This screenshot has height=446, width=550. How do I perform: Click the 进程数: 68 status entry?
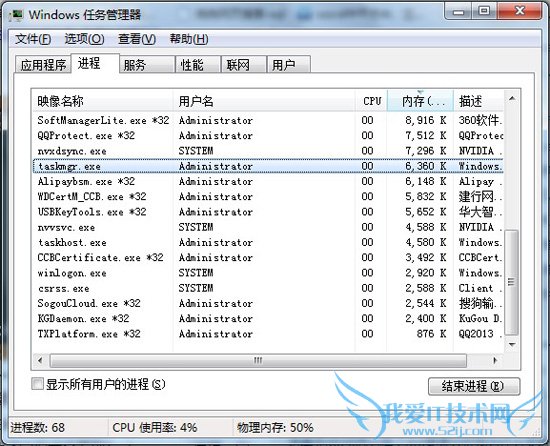[x=38, y=427]
